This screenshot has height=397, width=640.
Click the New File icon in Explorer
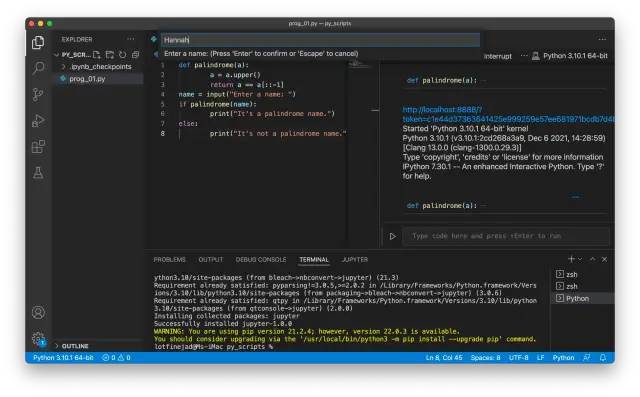coord(97,55)
